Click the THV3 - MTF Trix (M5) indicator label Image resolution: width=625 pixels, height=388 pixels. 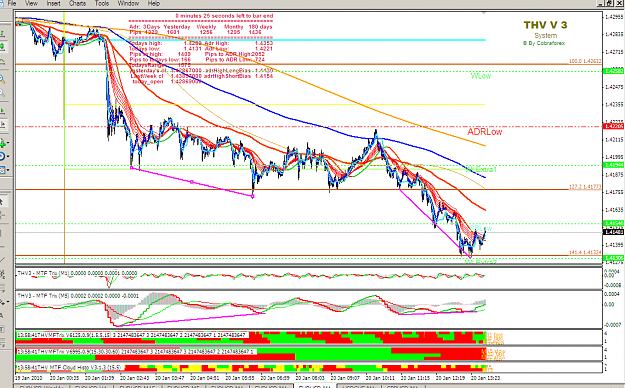78,295
